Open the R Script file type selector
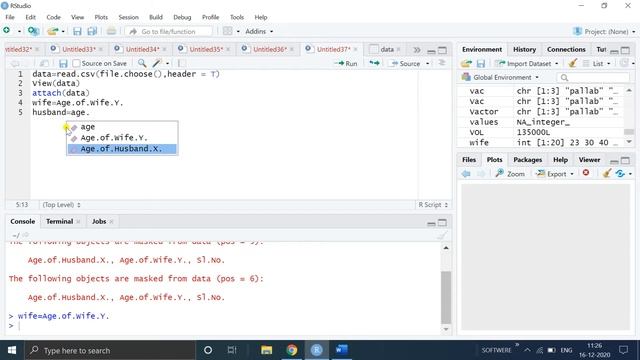The height and width of the screenshot is (360, 640). (x=433, y=205)
